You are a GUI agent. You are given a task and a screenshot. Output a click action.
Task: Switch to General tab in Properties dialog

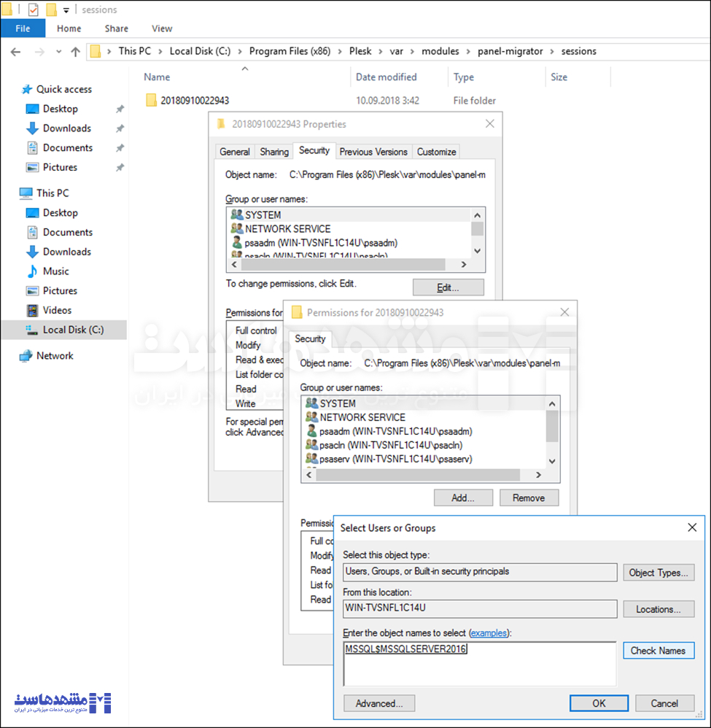pyautogui.click(x=234, y=152)
